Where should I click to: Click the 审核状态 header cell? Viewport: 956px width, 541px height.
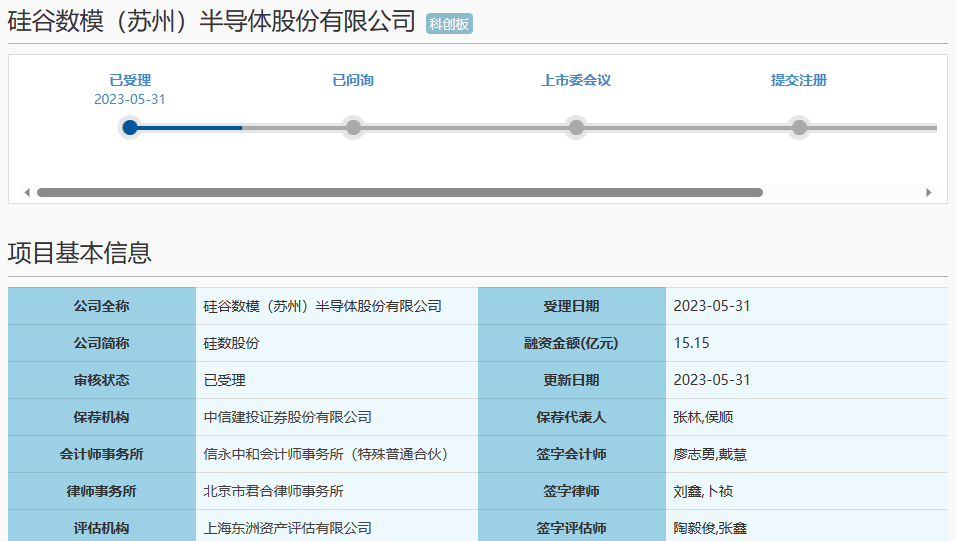pyautogui.click(x=102, y=381)
